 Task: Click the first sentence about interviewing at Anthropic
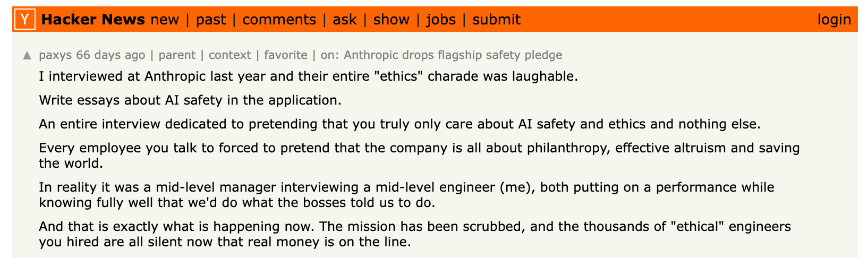[x=308, y=76]
